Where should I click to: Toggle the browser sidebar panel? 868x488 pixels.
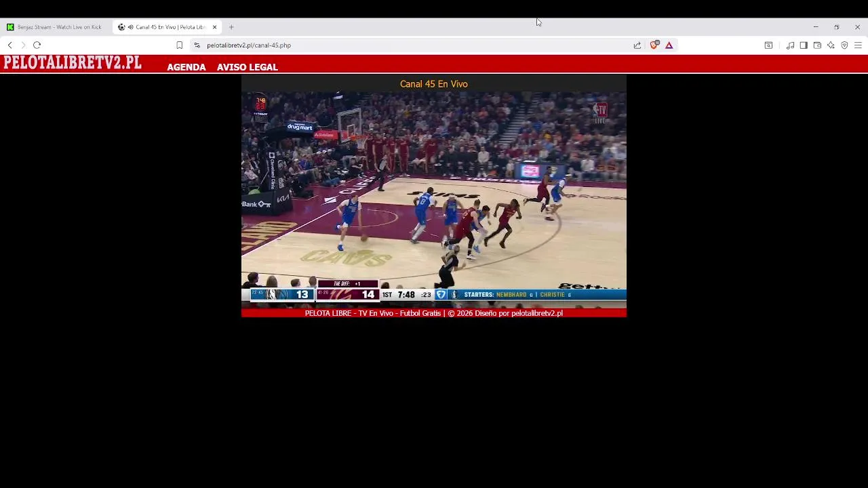(x=804, y=45)
